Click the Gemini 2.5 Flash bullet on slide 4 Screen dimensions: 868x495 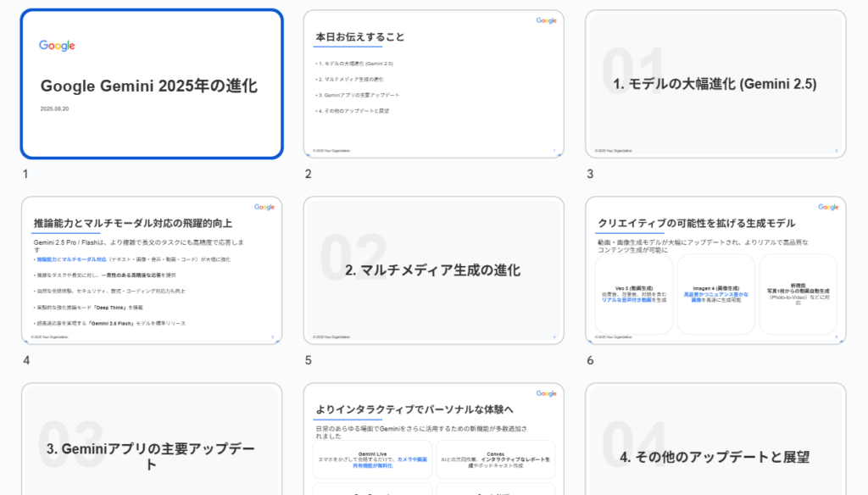coord(109,323)
